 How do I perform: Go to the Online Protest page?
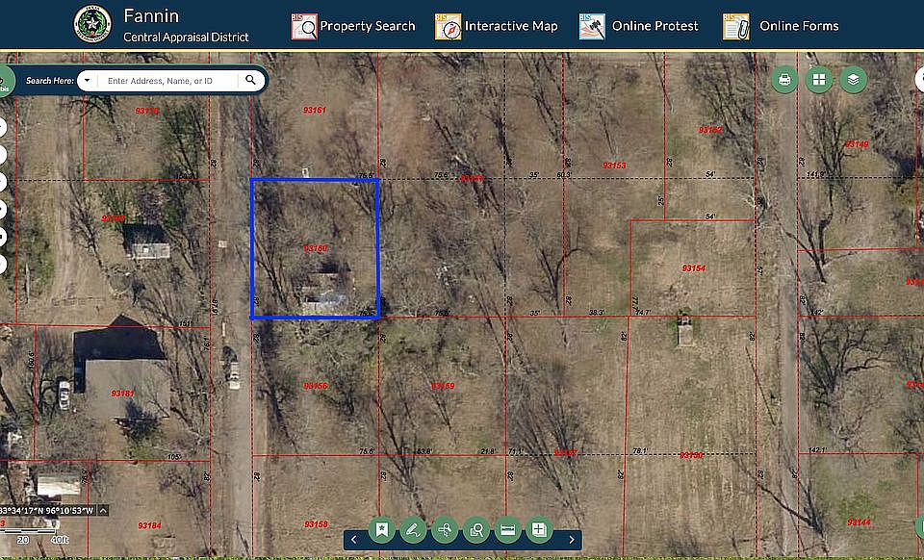654,26
